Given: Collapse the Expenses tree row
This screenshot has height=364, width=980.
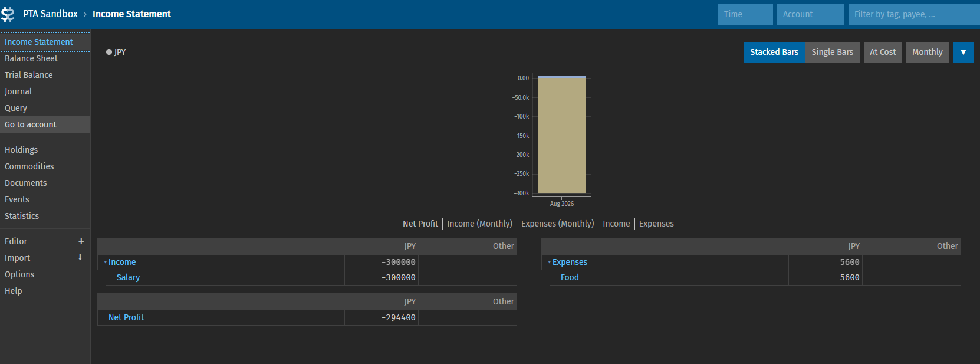Looking at the screenshot, I should (x=550, y=262).
